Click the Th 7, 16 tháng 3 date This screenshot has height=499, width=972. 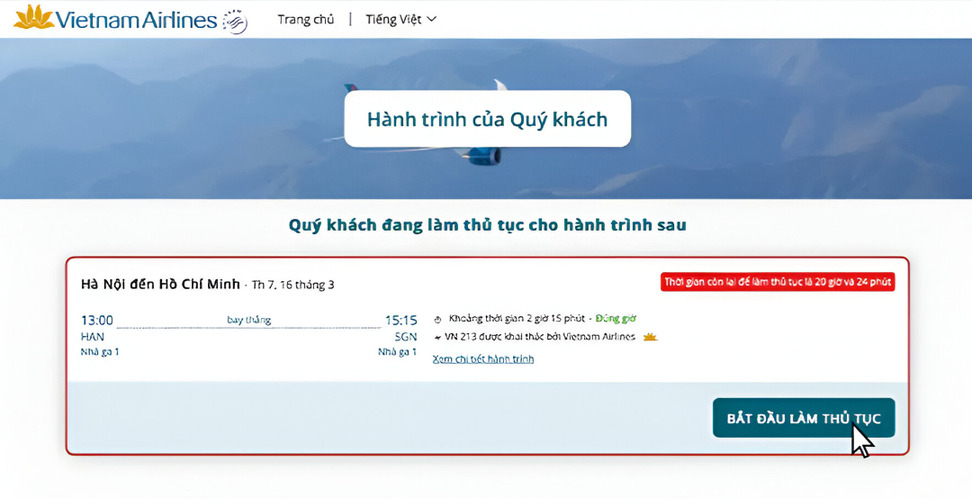[293, 285]
